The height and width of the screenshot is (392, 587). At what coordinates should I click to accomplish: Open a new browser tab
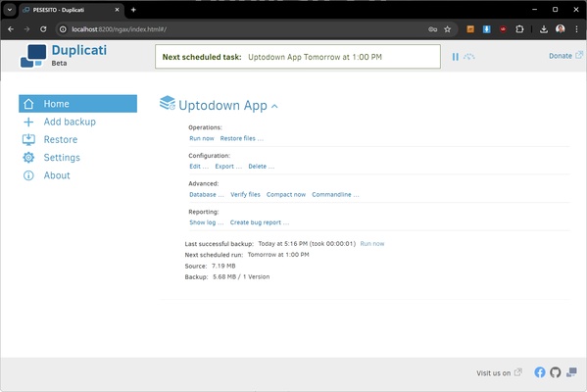133,10
